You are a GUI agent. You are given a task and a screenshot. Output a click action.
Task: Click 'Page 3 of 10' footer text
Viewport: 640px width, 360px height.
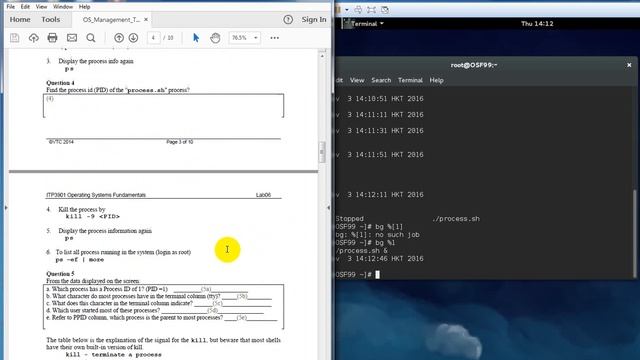pyautogui.click(x=180, y=142)
